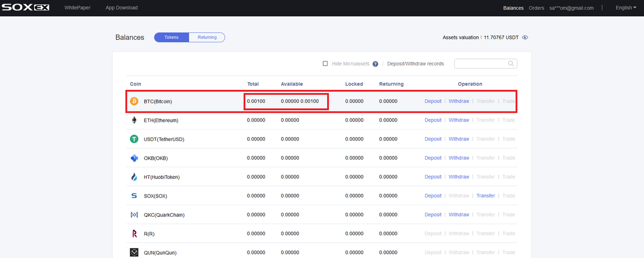644x258 pixels.
Task: Click the Huobi Token flame icon
Action: click(x=134, y=177)
